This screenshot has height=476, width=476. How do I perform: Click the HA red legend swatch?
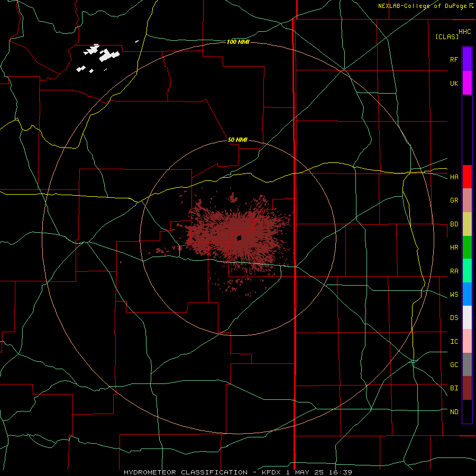pos(467,177)
